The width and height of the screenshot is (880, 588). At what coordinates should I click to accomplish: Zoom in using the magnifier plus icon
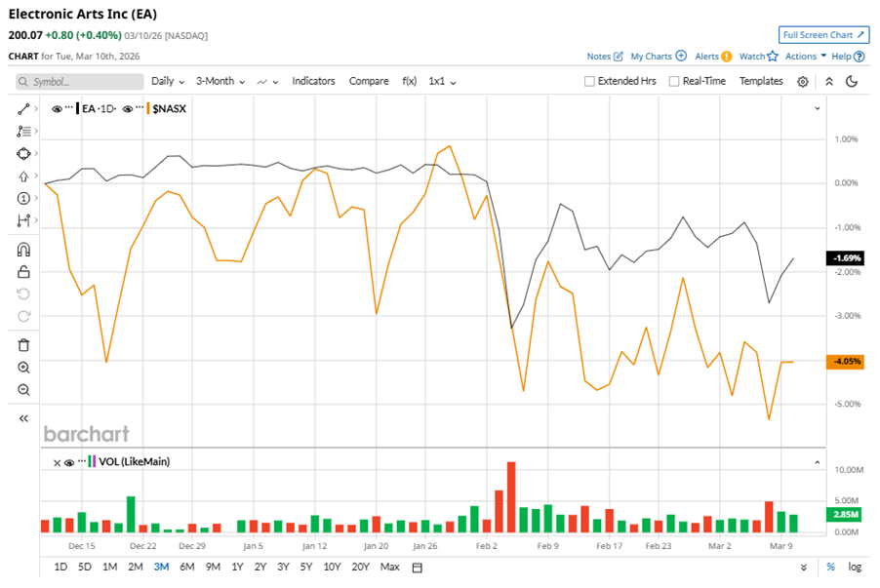click(23, 368)
